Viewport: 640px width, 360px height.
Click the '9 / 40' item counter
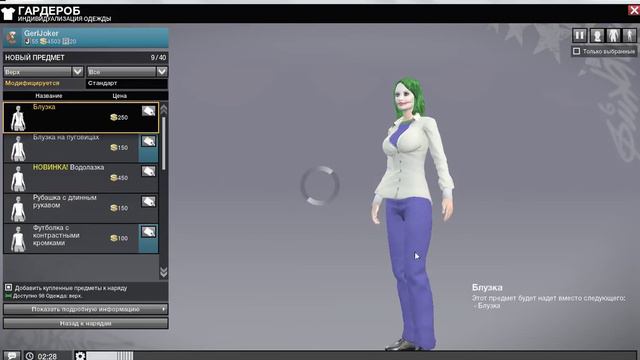(158, 58)
